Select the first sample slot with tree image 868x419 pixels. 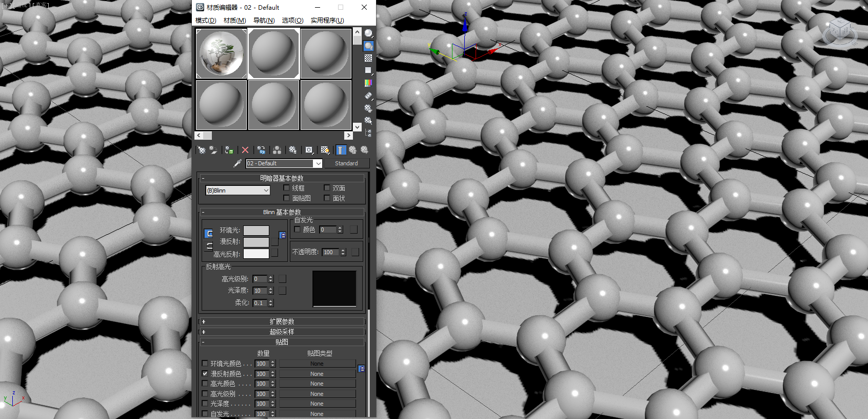[x=222, y=53]
